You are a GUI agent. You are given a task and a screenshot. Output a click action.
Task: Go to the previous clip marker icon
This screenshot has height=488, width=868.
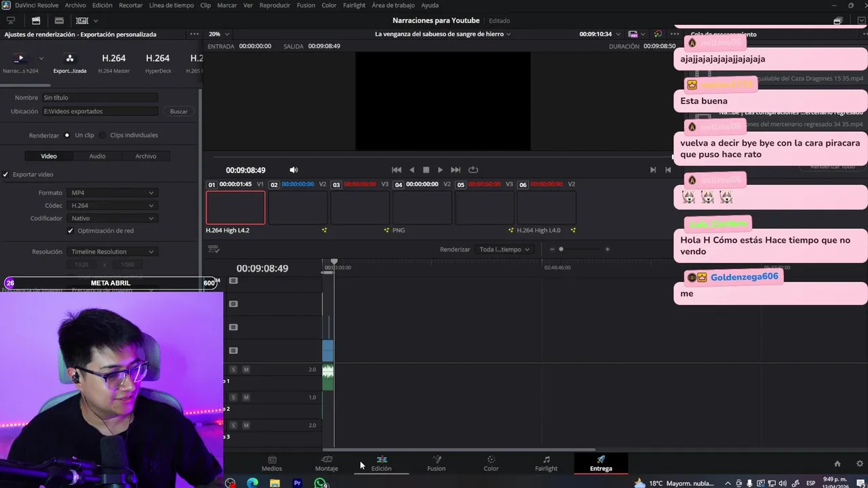[x=668, y=170]
